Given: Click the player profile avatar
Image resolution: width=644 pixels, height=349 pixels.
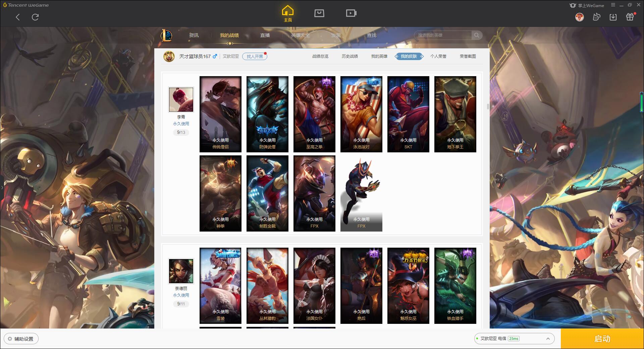Looking at the screenshot, I should (x=169, y=56).
